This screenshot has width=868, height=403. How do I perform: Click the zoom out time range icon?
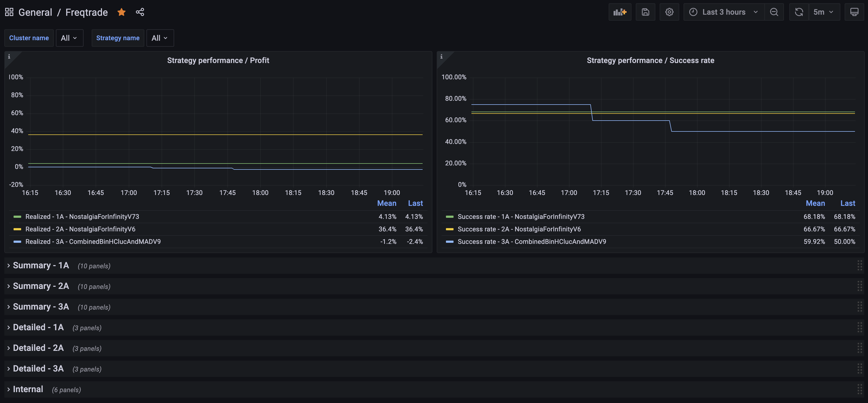pyautogui.click(x=774, y=12)
